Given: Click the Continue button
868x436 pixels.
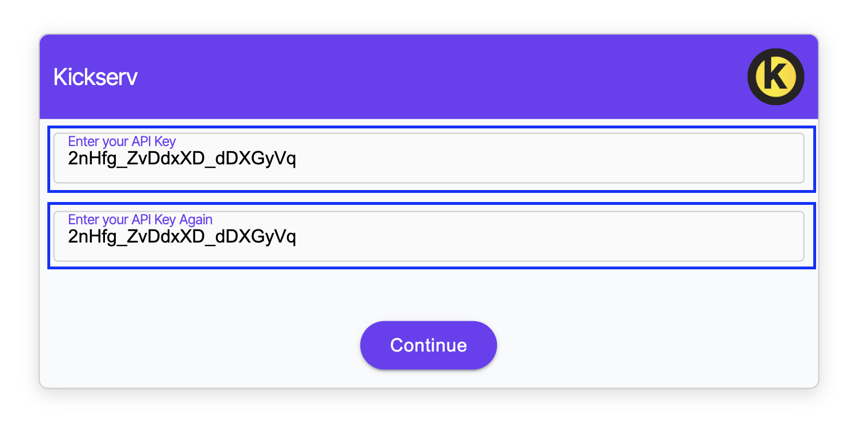Looking at the screenshot, I should click(x=428, y=345).
